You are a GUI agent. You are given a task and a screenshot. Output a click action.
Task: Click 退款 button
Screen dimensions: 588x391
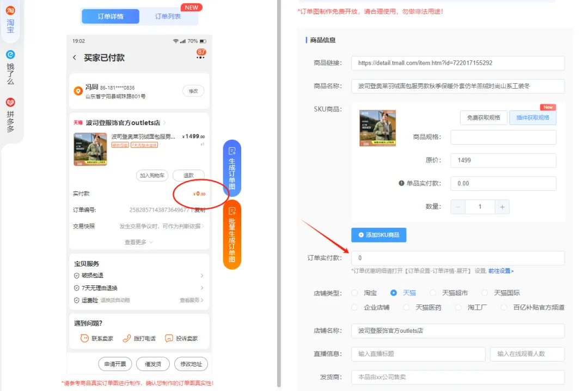[x=188, y=175]
